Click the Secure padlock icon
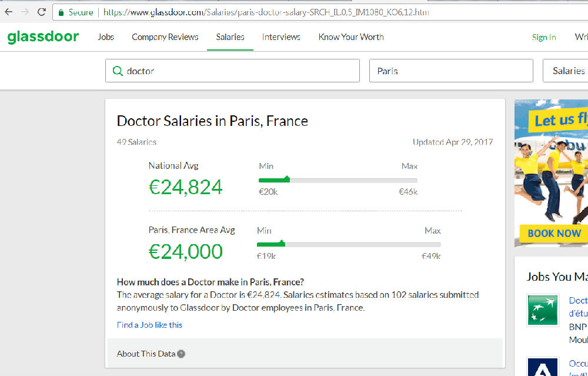Viewport: 588px width, 376px height. (61, 12)
